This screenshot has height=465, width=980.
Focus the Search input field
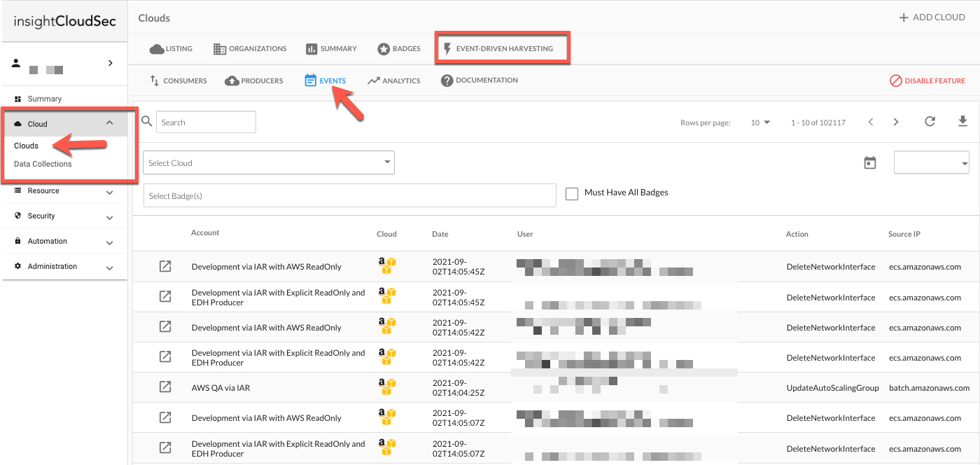pyautogui.click(x=206, y=122)
